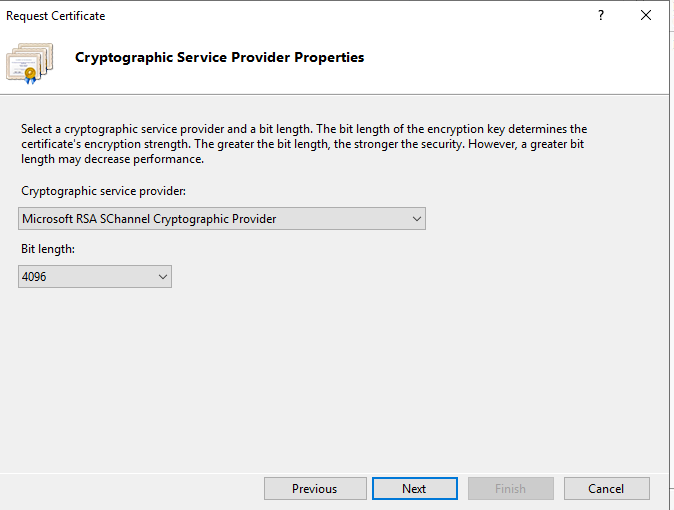
Task: Click the greyed-out Finish button
Action: click(x=510, y=489)
